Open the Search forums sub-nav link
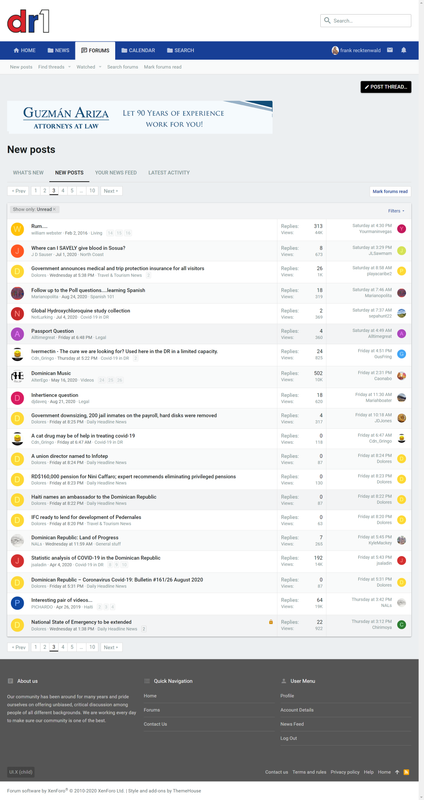 122,67
